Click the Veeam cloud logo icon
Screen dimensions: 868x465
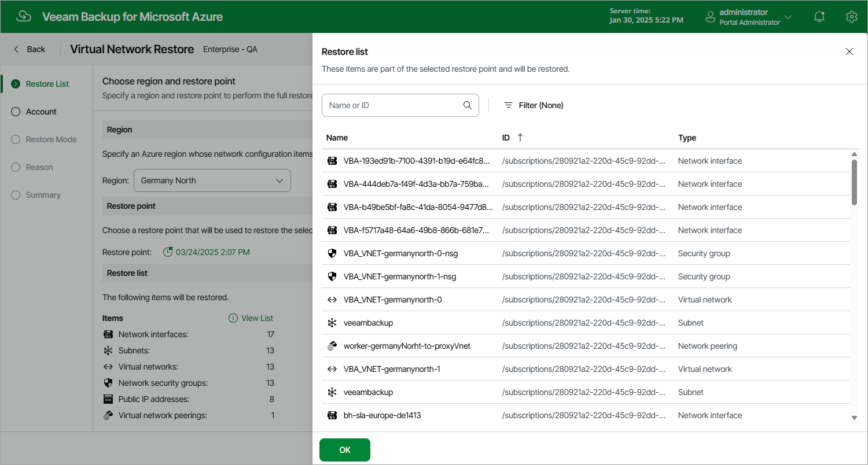click(24, 16)
